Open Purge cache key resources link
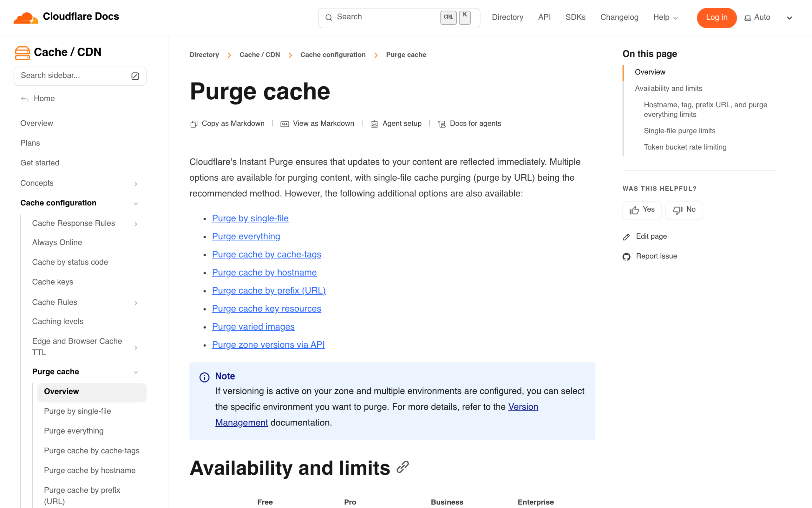The height and width of the screenshot is (508, 812). [266, 309]
